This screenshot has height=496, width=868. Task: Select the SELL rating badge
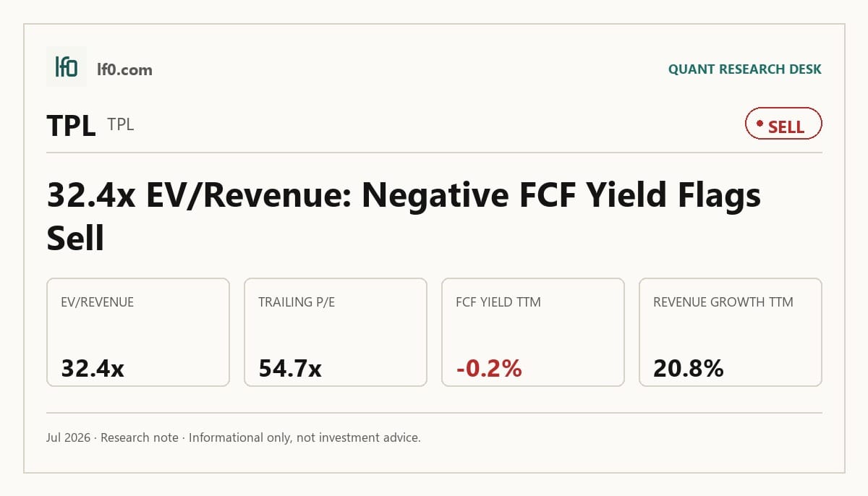coord(783,124)
